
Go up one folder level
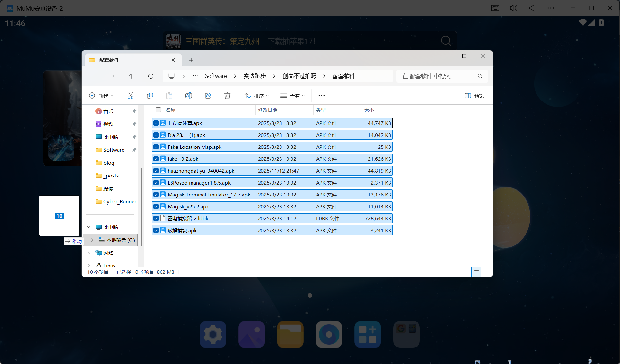[x=131, y=76]
